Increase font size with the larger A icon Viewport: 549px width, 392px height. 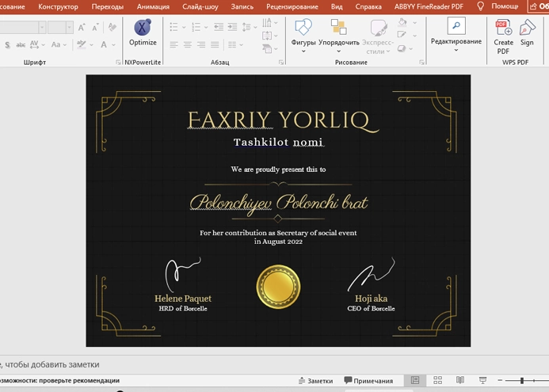pos(82,27)
